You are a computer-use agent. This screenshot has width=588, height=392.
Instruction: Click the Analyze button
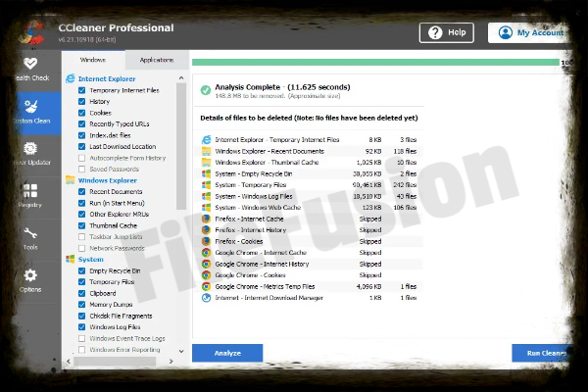pyautogui.click(x=227, y=353)
